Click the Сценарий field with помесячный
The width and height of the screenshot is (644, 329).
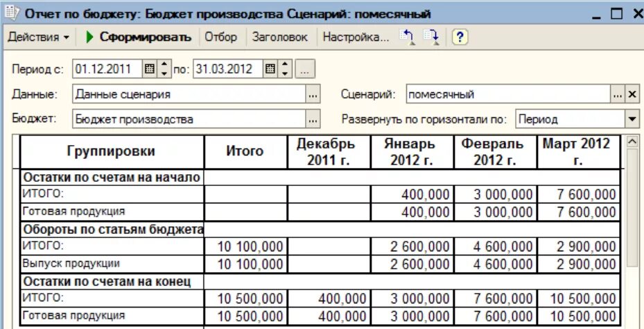point(508,94)
